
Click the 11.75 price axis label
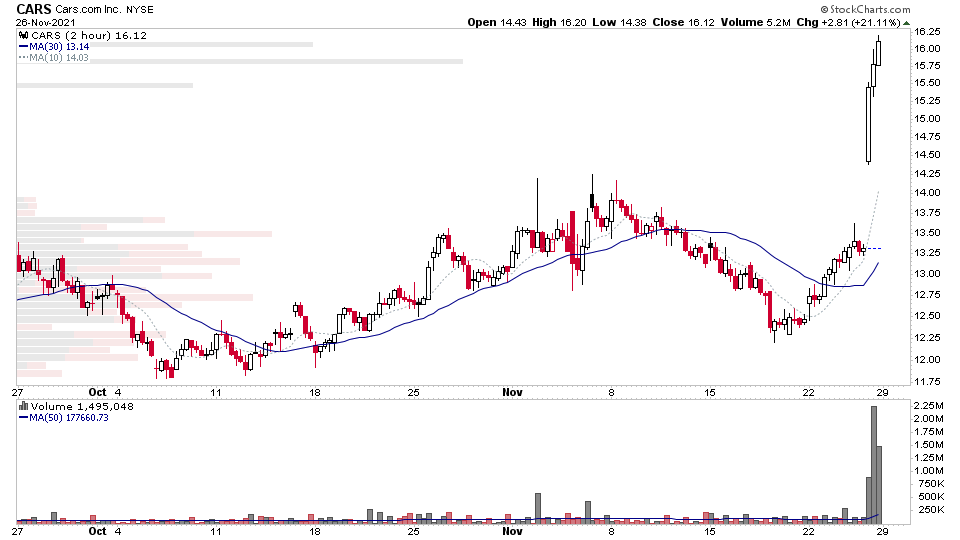click(928, 382)
